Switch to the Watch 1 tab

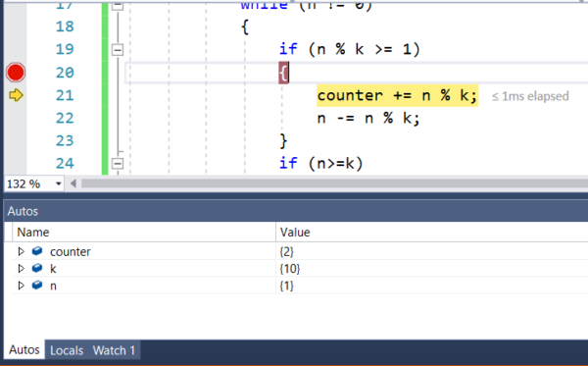114,350
